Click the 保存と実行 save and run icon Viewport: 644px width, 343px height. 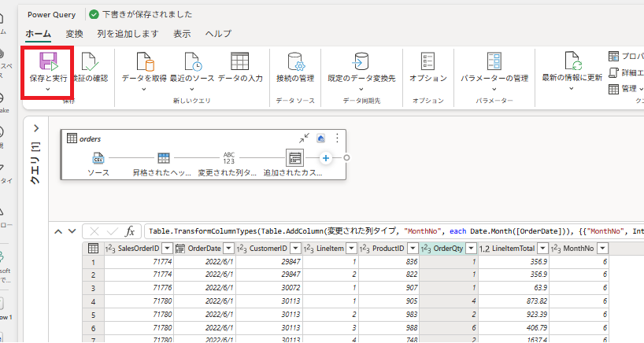49,61
